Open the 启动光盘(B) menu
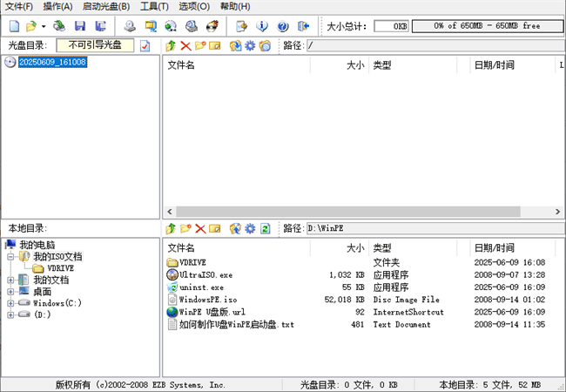 101,6
